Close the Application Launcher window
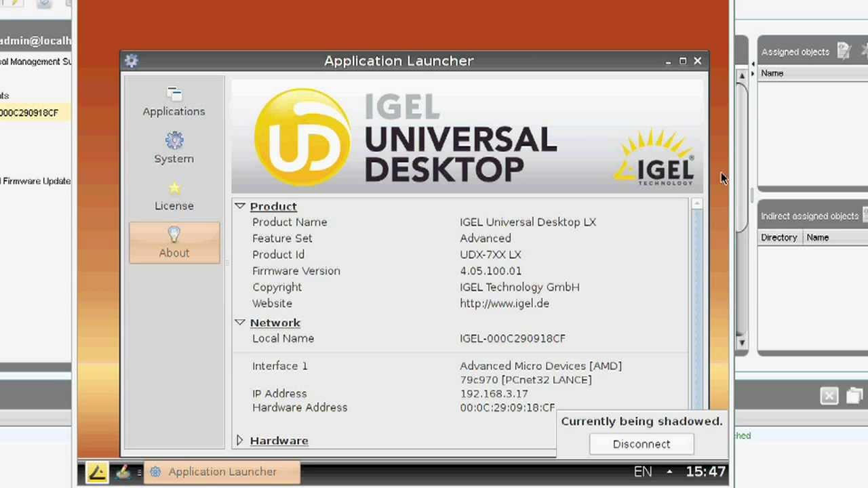Viewport: 868px width, 488px height. (x=698, y=61)
